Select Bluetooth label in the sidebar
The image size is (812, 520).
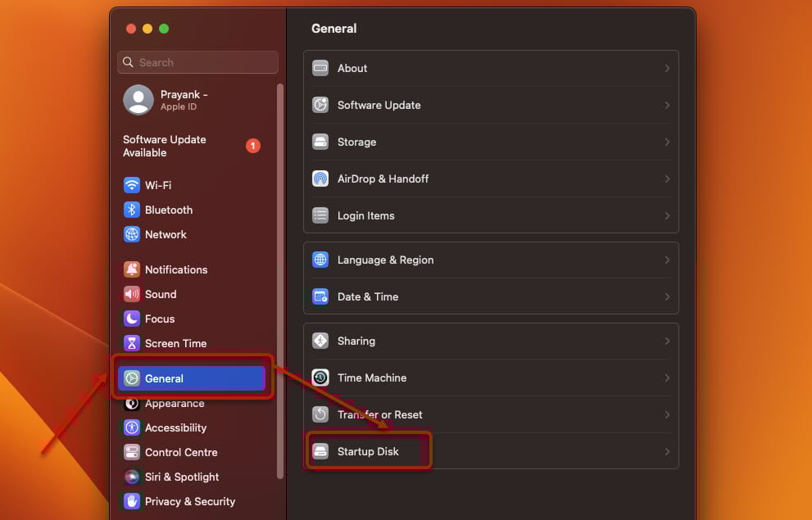pyautogui.click(x=169, y=210)
